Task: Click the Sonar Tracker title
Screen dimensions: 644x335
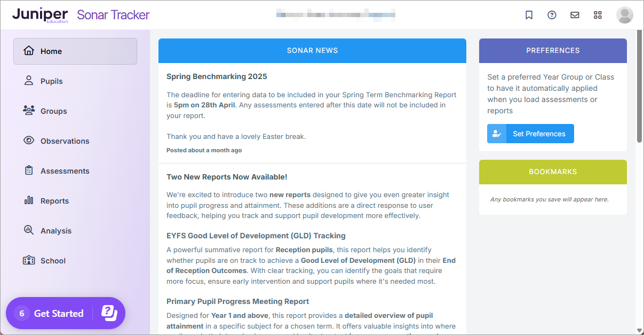Action: 113,15
